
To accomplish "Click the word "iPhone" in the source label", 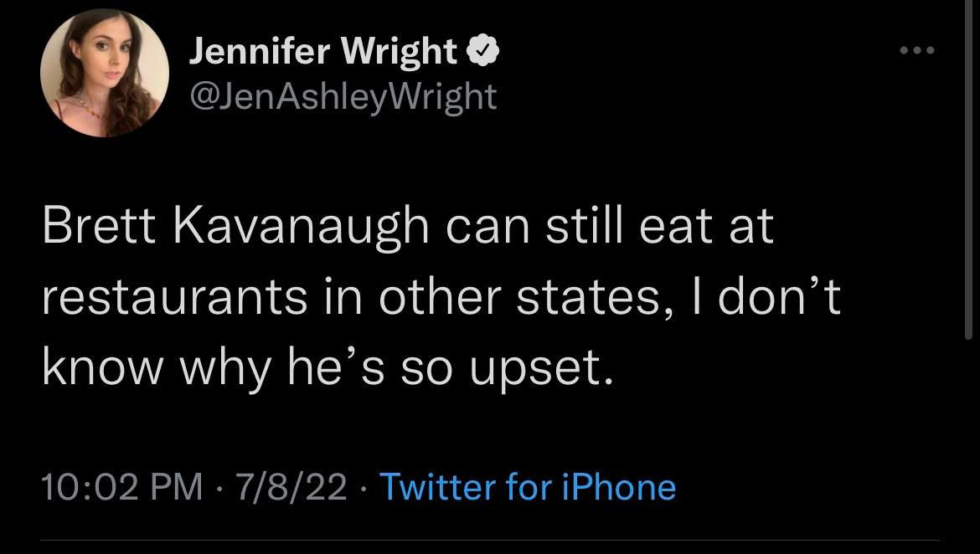I will pyautogui.click(x=619, y=486).
